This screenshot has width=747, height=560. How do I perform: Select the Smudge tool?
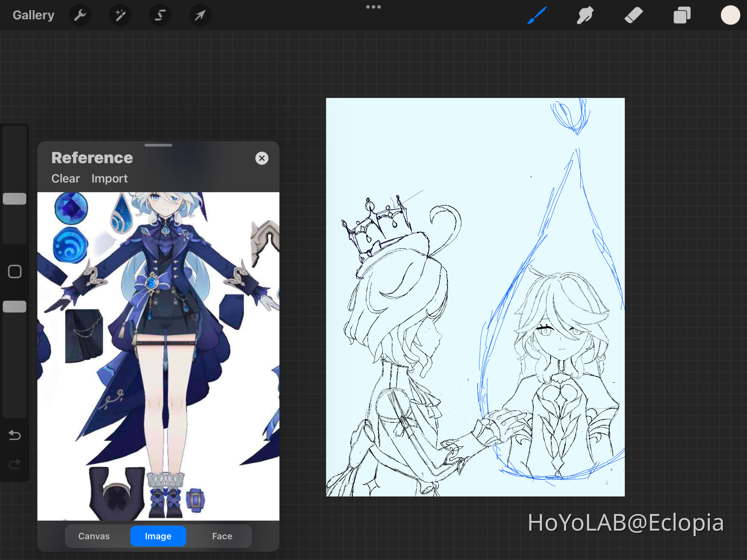(585, 15)
